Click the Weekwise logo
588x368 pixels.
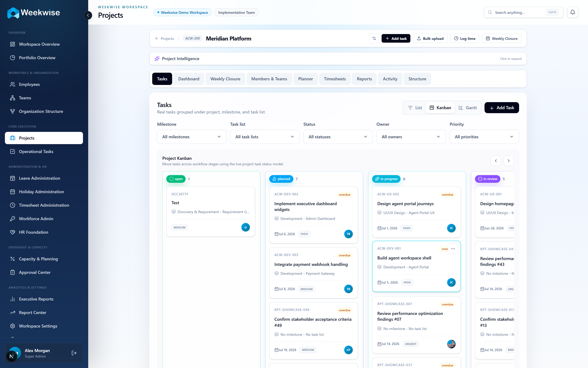[34, 13]
